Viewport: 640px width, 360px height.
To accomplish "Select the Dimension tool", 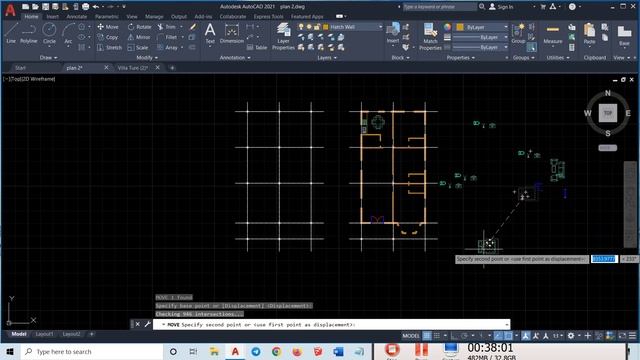I will [231, 33].
